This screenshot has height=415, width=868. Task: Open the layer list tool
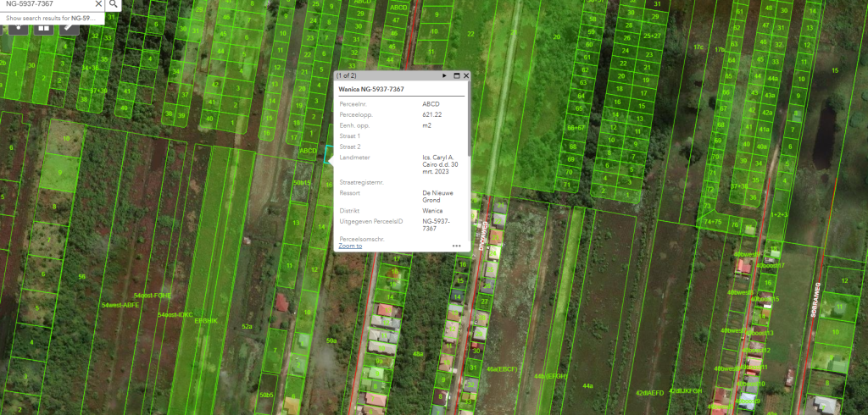pyautogui.click(x=18, y=27)
